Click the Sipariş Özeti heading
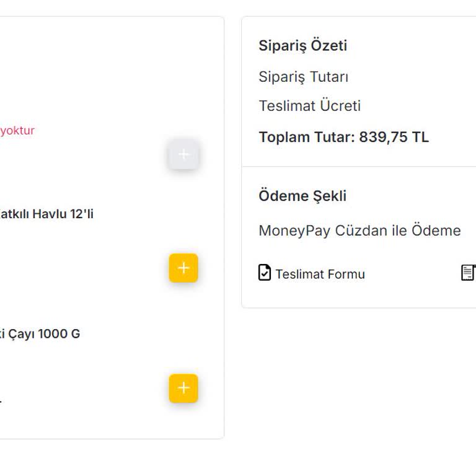476x476 pixels. [x=302, y=46]
